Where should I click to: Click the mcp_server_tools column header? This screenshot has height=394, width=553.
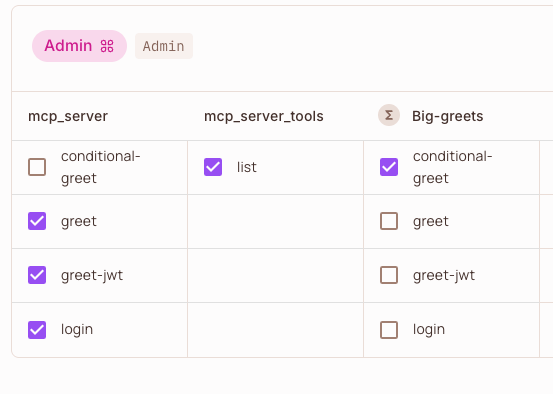264,116
